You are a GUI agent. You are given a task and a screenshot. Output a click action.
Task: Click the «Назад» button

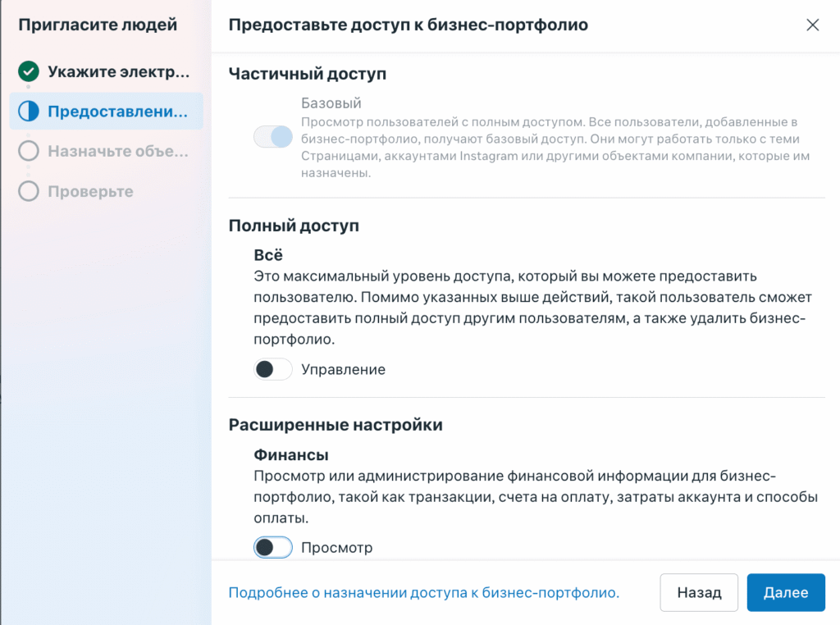(x=699, y=592)
